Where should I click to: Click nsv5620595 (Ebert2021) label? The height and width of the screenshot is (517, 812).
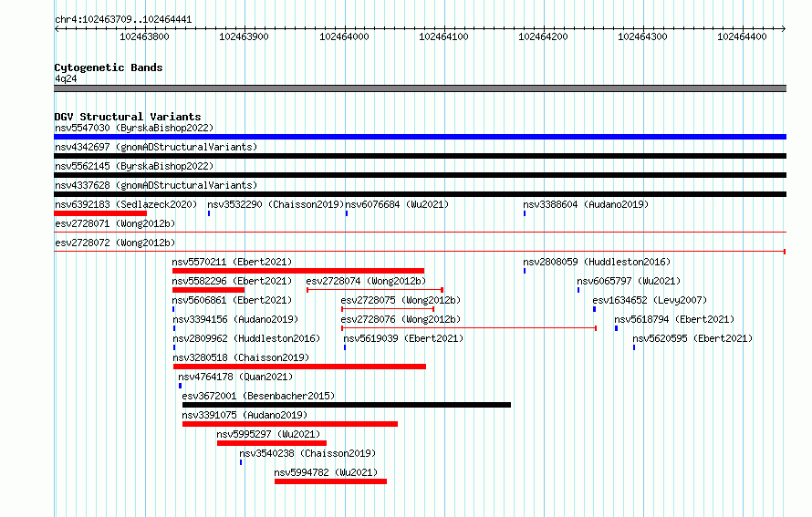(x=692, y=338)
